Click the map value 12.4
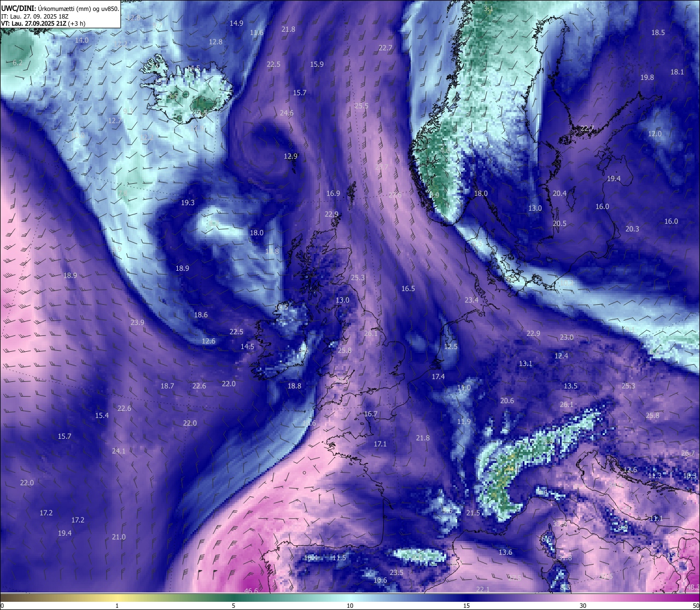 point(561,356)
